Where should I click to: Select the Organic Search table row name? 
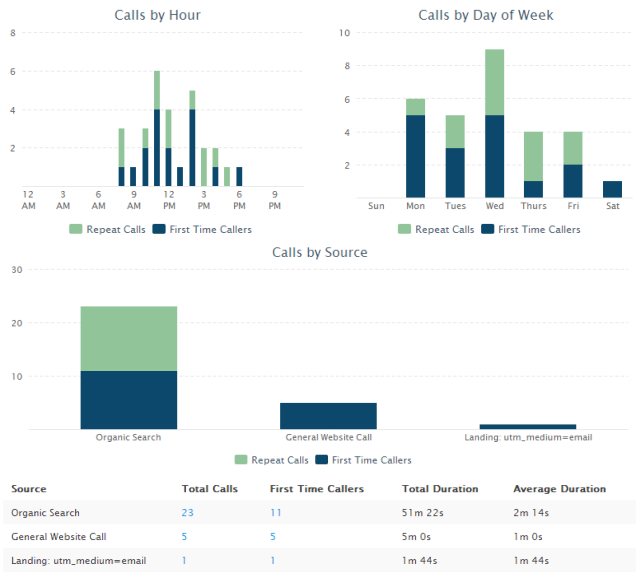[45, 513]
